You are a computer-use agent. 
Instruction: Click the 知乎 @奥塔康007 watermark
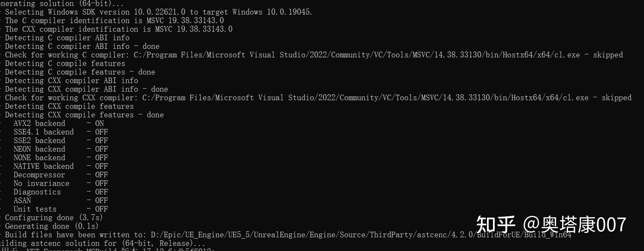551,224
